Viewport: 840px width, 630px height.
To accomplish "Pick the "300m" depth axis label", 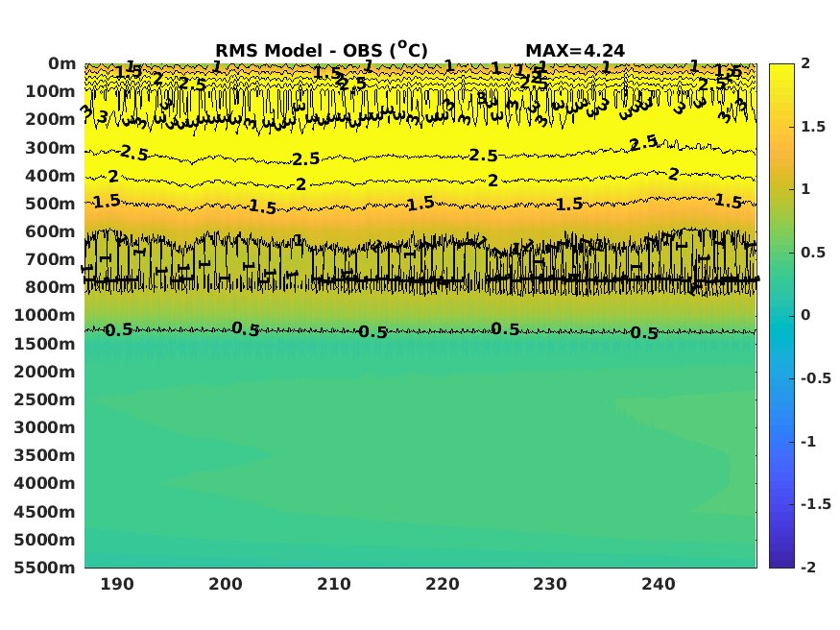I will coord(50,148).
